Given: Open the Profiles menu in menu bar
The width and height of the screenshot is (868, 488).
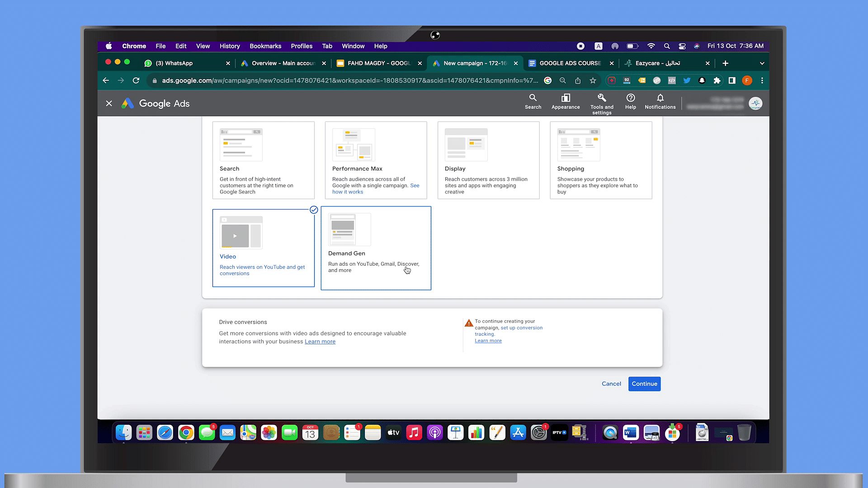Looking at the screenshot, I should 302,46.
